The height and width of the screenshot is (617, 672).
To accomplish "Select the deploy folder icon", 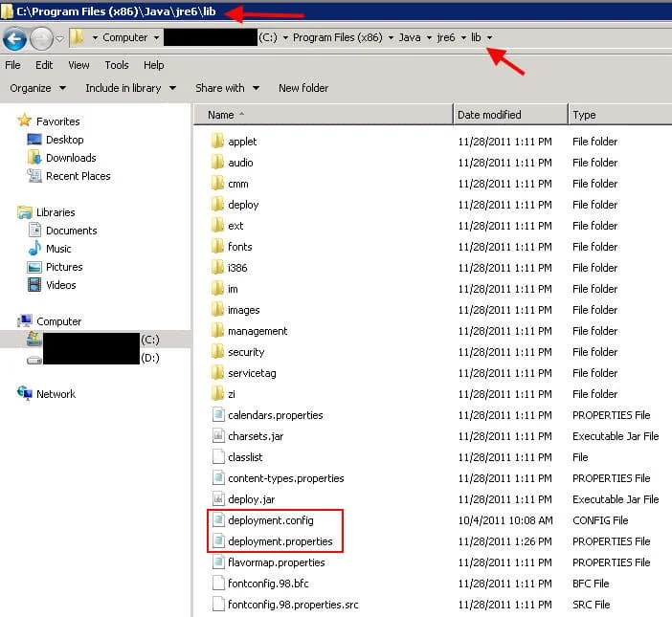I will (x=217, y=204).
